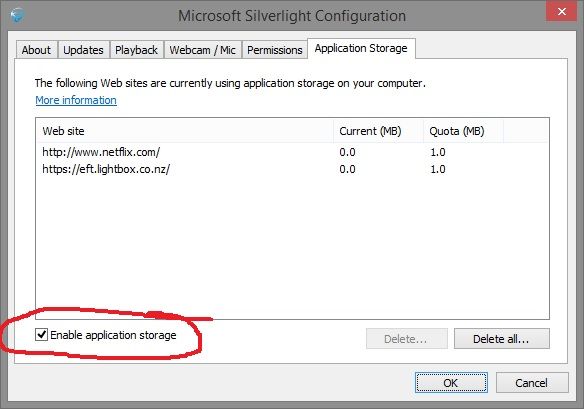
Task: Open the Permissions tab
Action: click(275, 50)
